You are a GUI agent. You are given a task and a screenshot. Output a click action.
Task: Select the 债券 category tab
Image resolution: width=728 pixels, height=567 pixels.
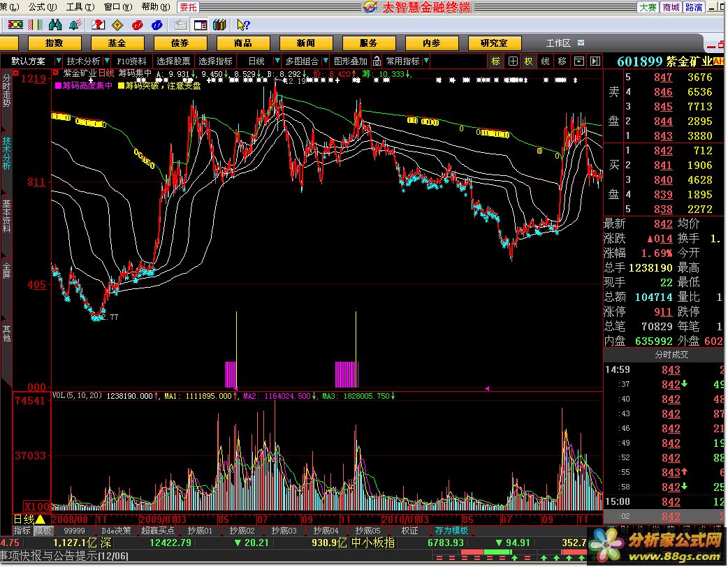pos(180,43)
